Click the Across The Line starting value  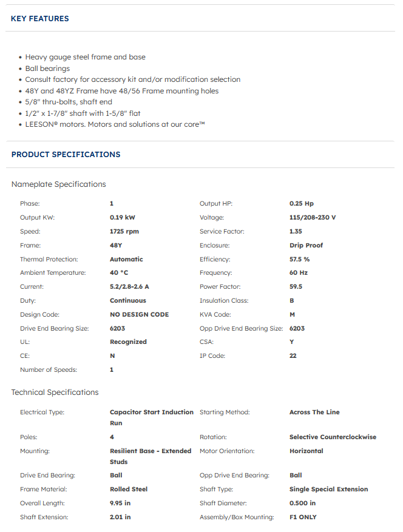tap(314, 412)
